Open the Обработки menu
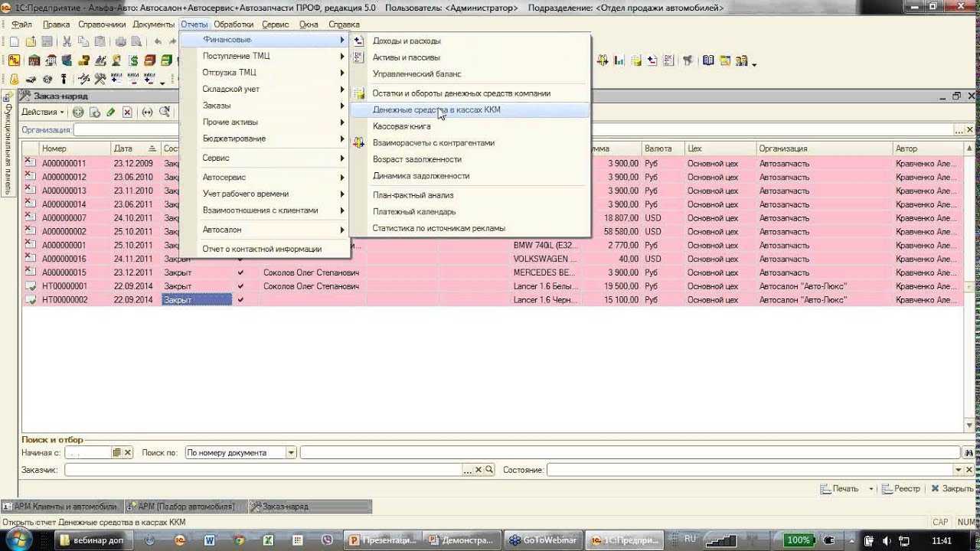Screen dimensions: 980x551 (x=234, y=24)
